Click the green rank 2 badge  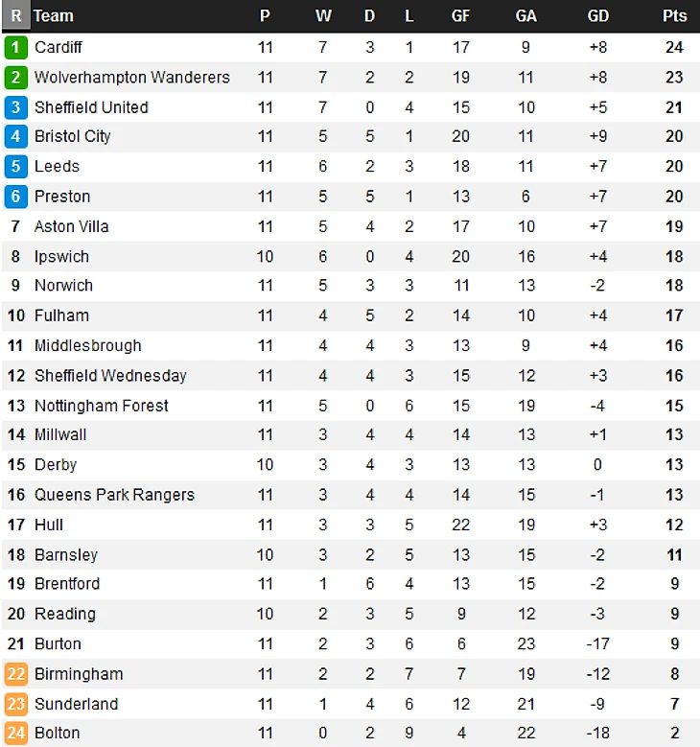click(x=15, y=77)
